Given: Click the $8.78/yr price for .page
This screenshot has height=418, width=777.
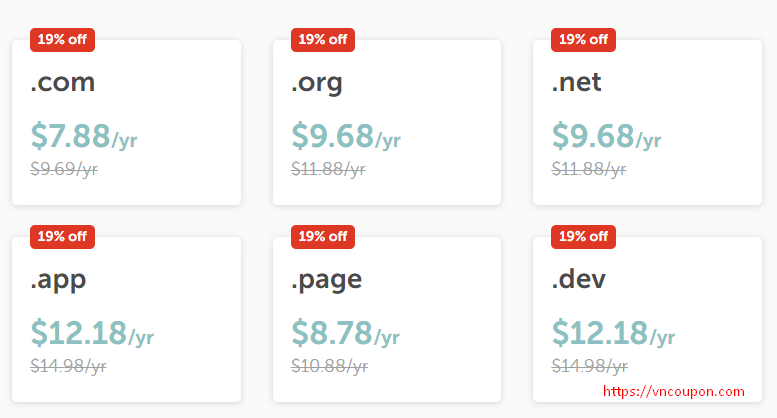Looking at the screenshot, I should pyautogui.click(x=345, y=332).
